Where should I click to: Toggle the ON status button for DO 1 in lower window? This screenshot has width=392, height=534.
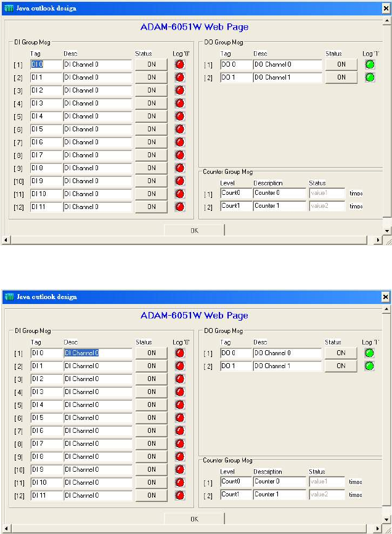[341, 366]
